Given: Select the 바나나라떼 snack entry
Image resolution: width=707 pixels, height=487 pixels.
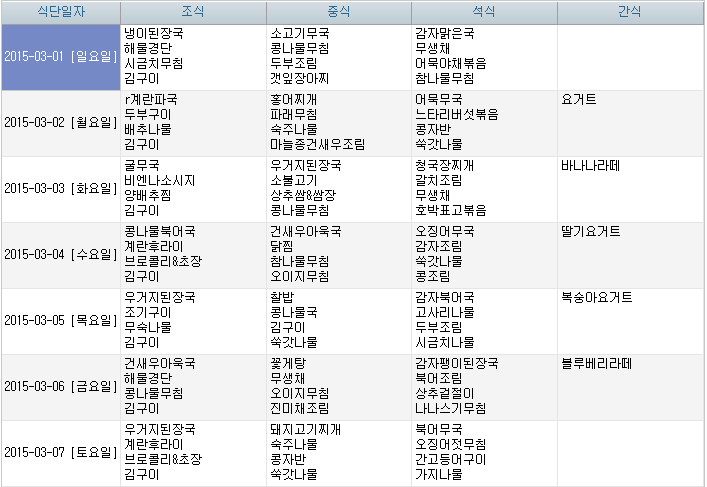Looking at the screenshot, I should tap(591, 165).
